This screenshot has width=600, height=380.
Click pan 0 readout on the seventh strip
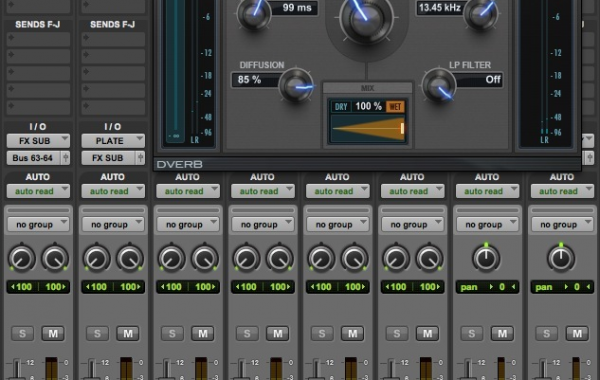click(487, 287)
